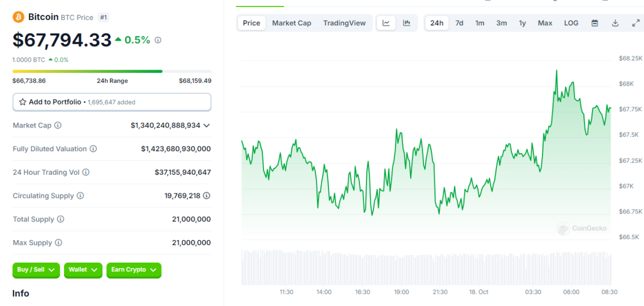Expand chart to fullscreen icon
Image resolution: width=644 pixels, height=306 pixels.
(x=635, y=23)
